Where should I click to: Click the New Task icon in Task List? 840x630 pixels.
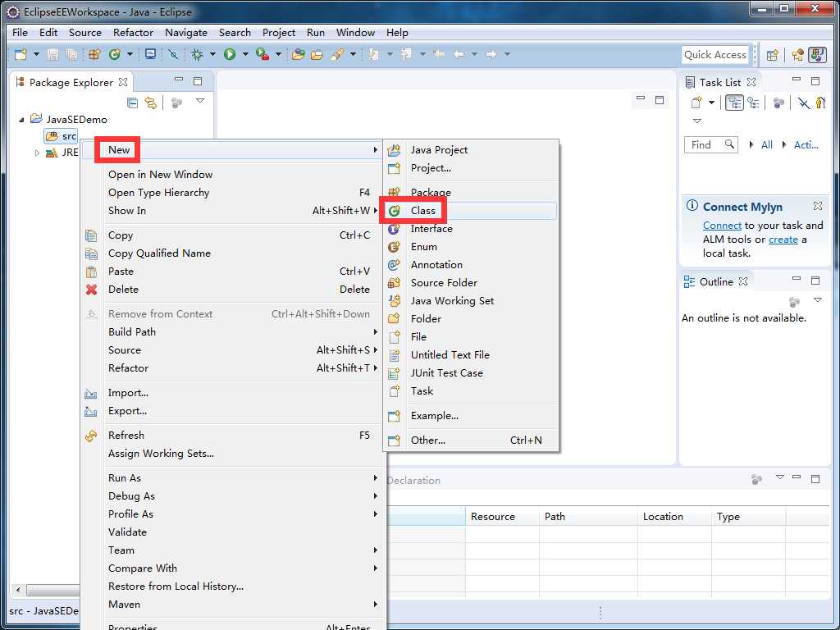coord(696,103)
